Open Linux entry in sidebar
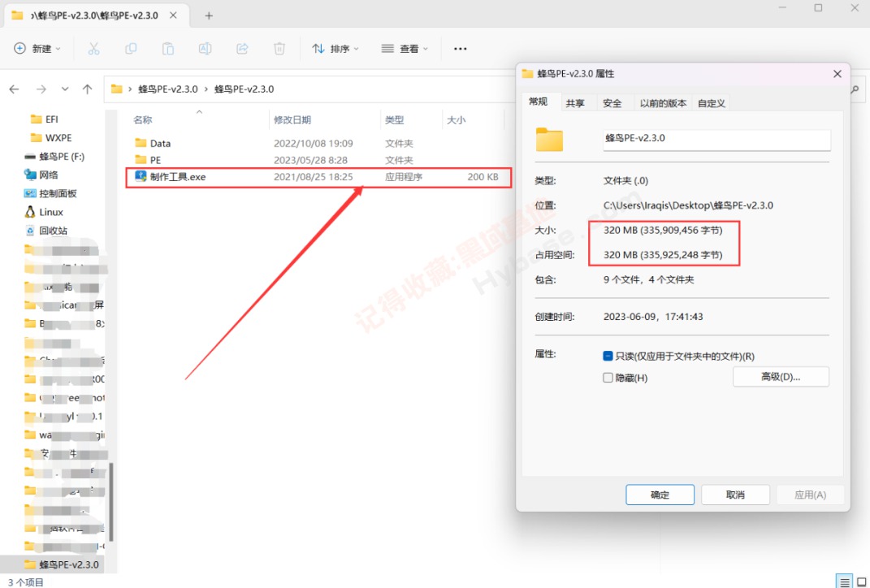The height and width of the screenshot is (588, 870). click(44, 212)
